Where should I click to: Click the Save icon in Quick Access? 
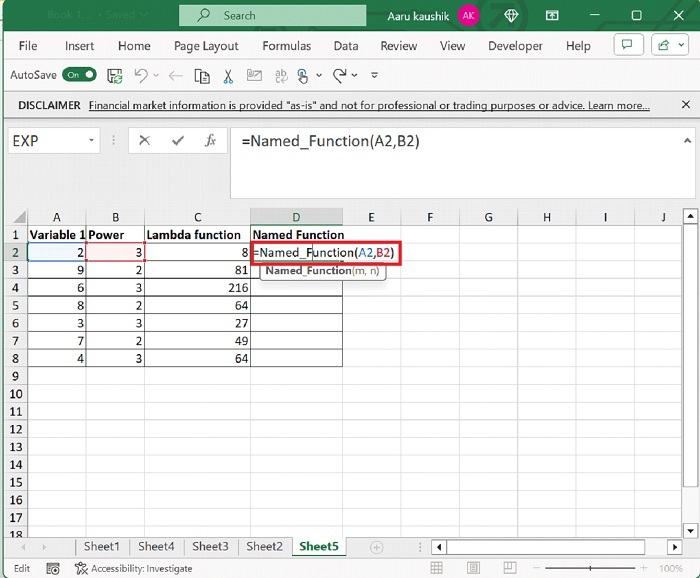pos(115,75)
